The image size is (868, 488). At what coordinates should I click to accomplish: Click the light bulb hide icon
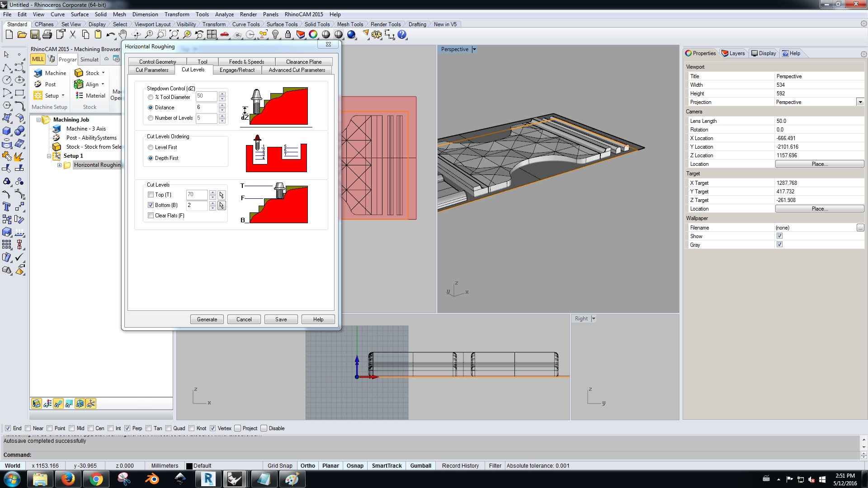(275, 34)
